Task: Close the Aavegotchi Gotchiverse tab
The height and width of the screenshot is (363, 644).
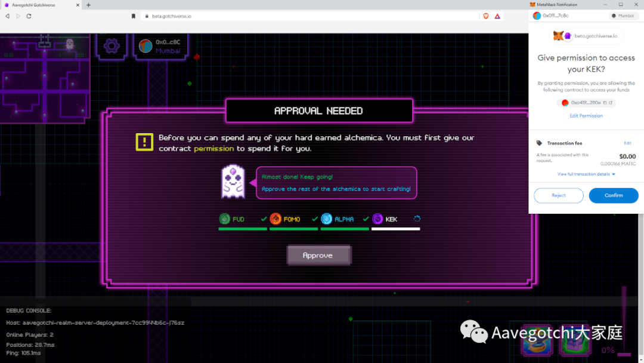Action: pos(78,5)
